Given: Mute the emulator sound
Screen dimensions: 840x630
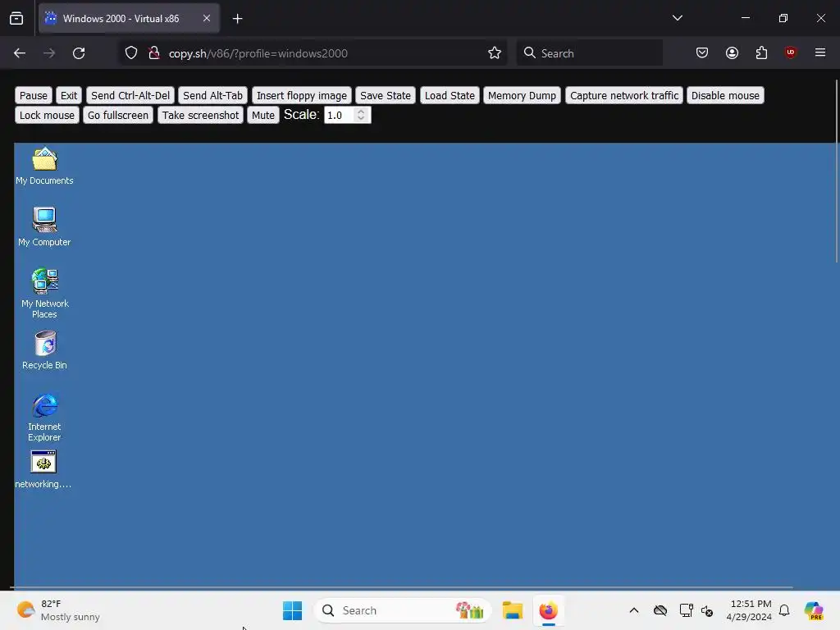Looking at the screenshot, I should point(263,115).
